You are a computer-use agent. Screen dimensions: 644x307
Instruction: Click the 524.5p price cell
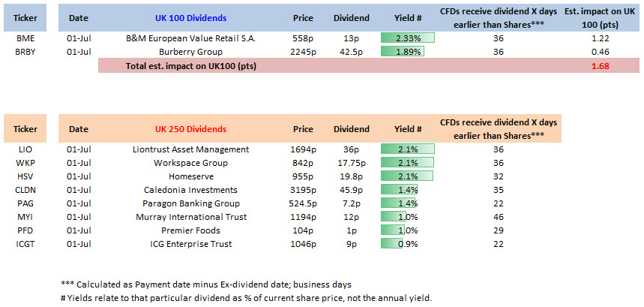click(x=303, y=203)
